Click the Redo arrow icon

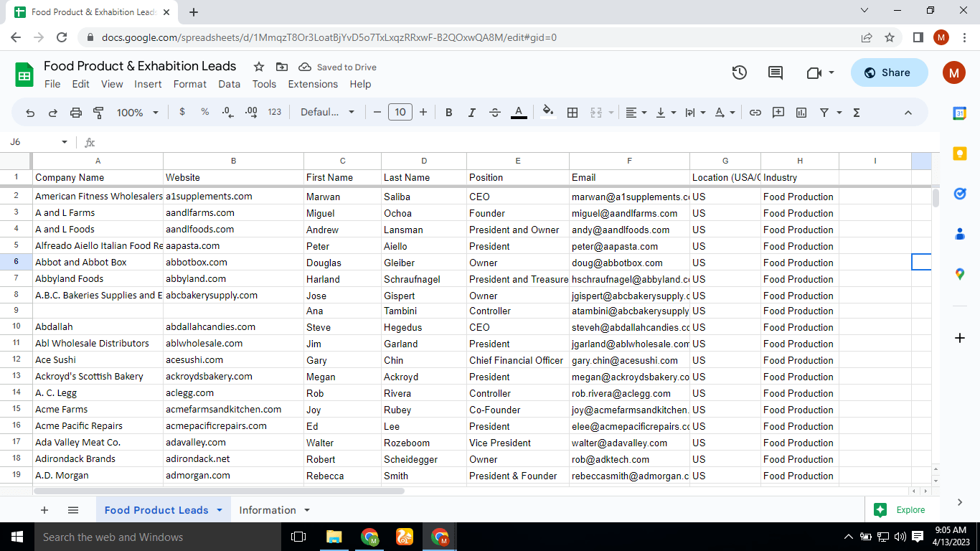tap(53, 113)
